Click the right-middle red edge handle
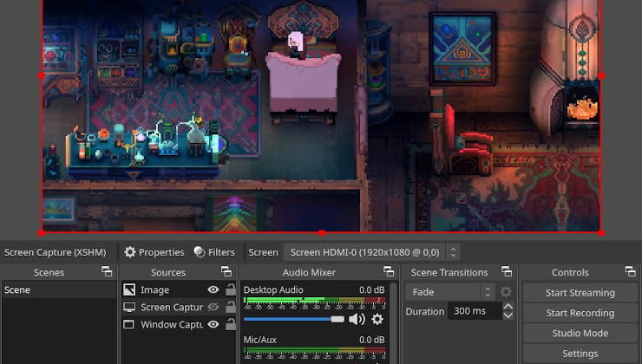Viewport: 642px width, 364px height. 601,75
